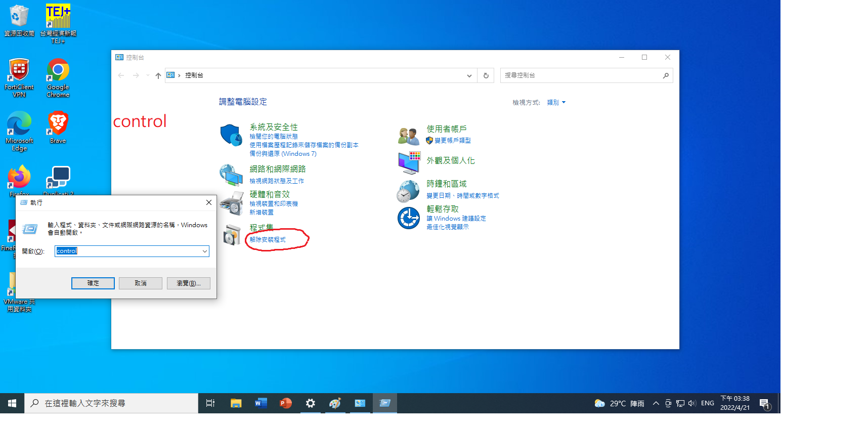Click the 搜尋控制台 search field
Viewport: 868px width, 425px height.
pyautogui.click(x=581, y=75)
